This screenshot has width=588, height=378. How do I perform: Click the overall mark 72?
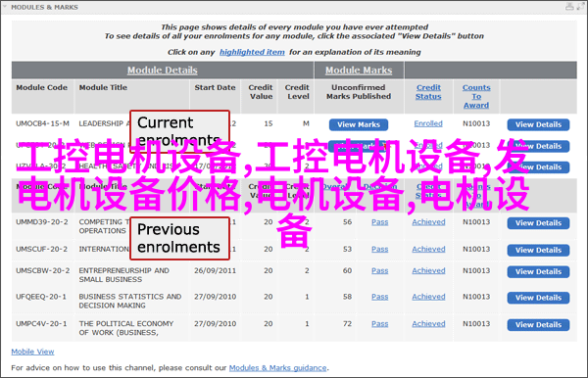click(x=347, y=324)
